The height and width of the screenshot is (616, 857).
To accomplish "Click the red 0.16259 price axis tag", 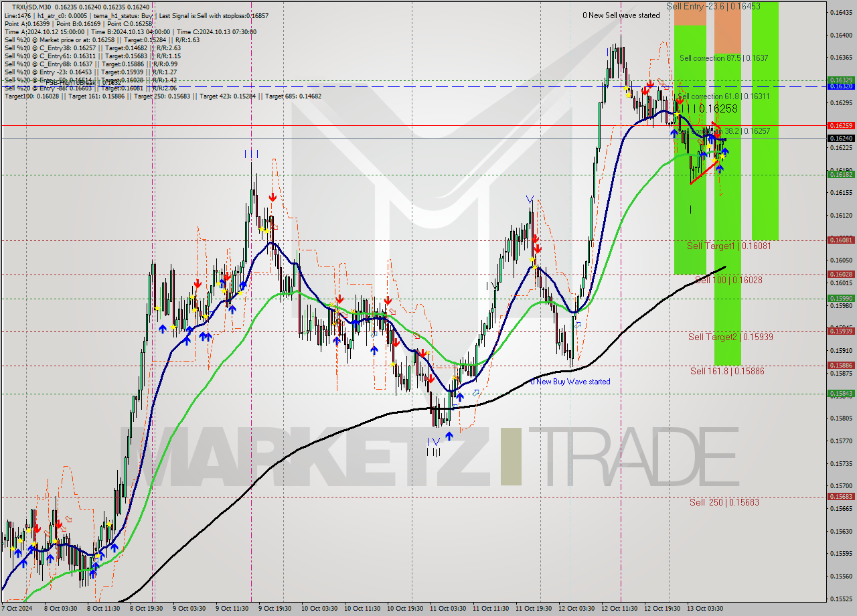I will [x=840, y=125].
